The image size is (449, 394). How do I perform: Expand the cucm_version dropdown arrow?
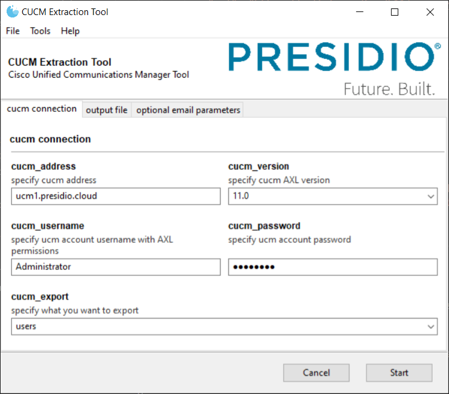(430, 196)
